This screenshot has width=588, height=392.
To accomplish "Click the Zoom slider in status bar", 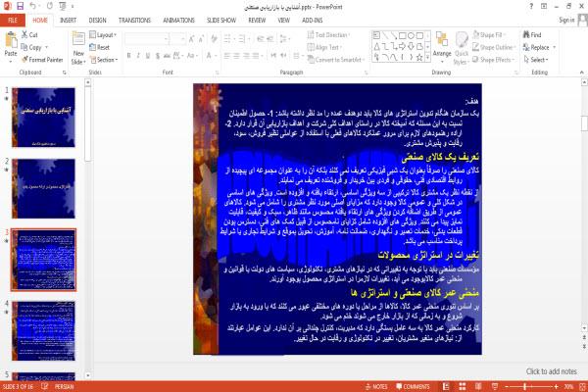I will tap(530, 386).
